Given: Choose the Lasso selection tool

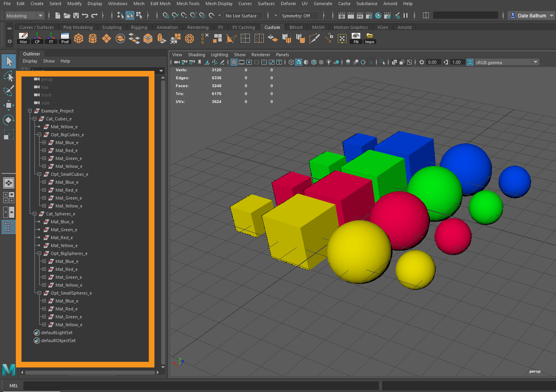Looking at the screenshot, I should (9, 76).
